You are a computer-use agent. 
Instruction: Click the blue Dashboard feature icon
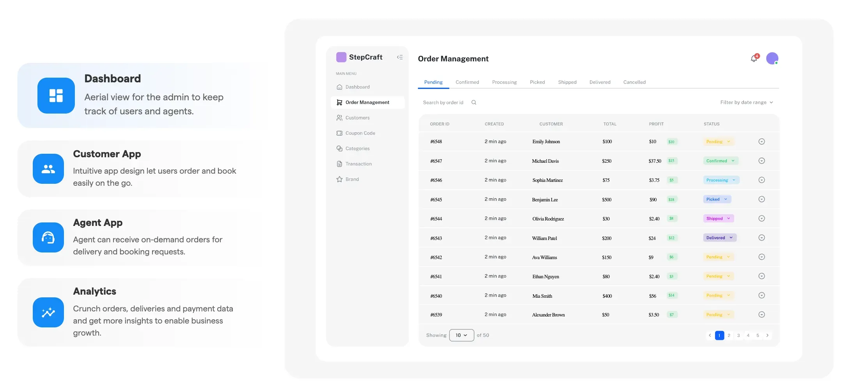(56, 96)
